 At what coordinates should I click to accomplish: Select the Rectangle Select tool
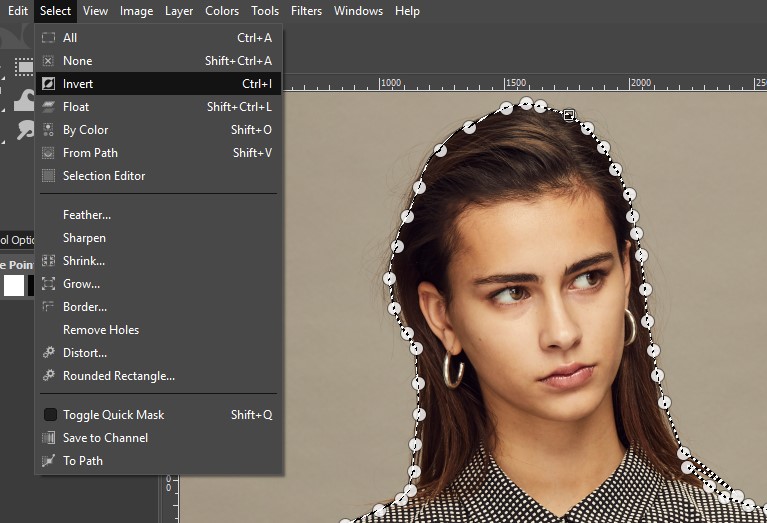click(x=23, y=67)
